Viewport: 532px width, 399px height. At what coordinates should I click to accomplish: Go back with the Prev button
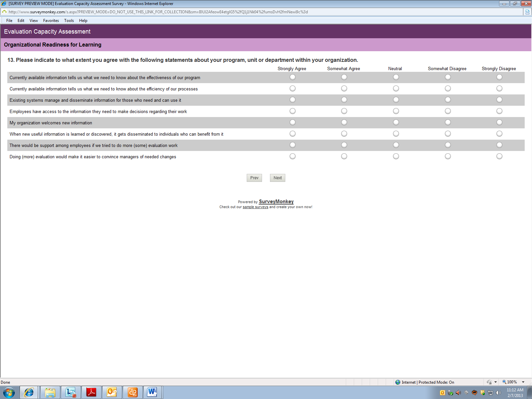254,178
